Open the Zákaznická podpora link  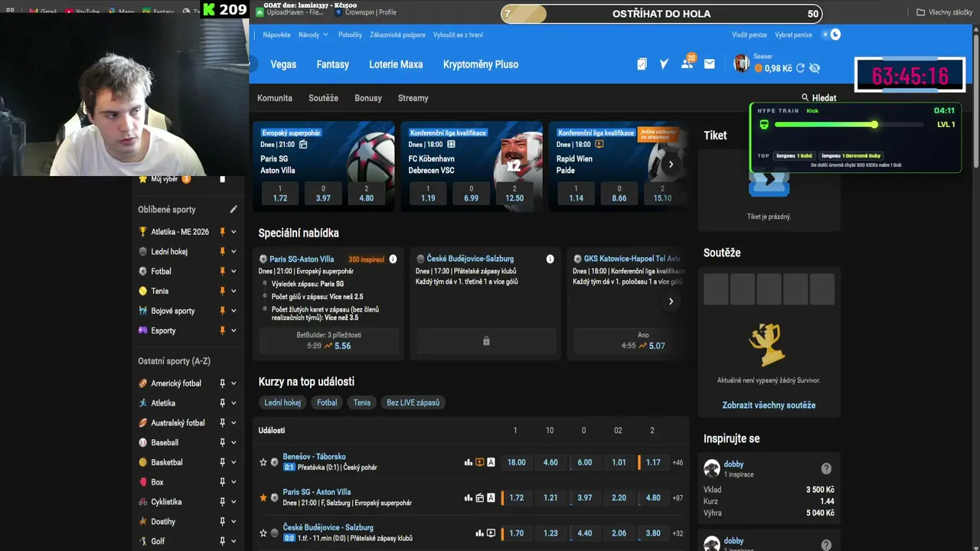click(x=397, y=34)
